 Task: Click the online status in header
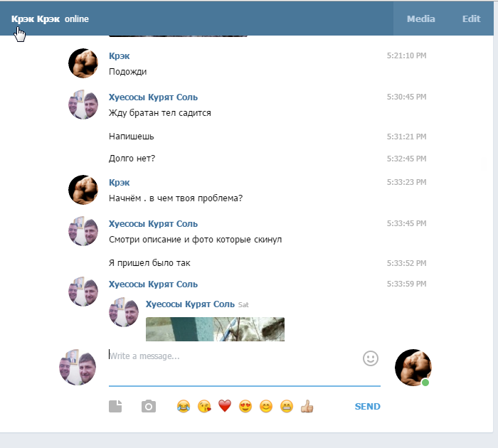[77, 18]
